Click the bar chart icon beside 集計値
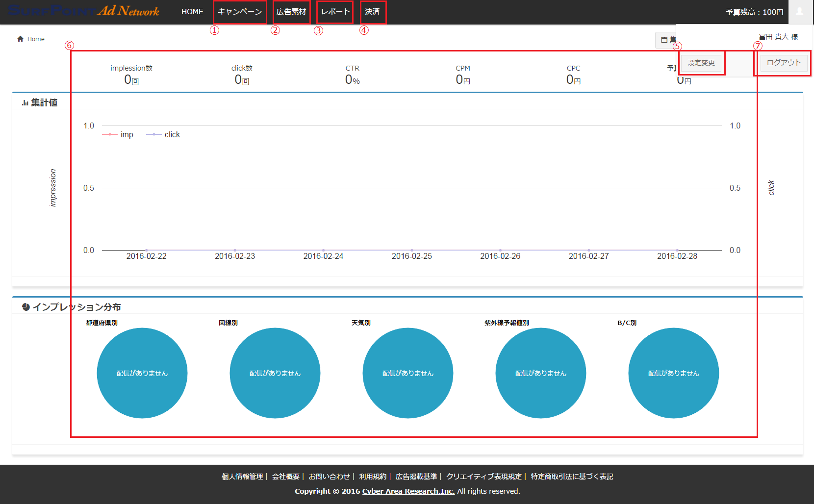This screenshot has width=814, height=504. 25,103
